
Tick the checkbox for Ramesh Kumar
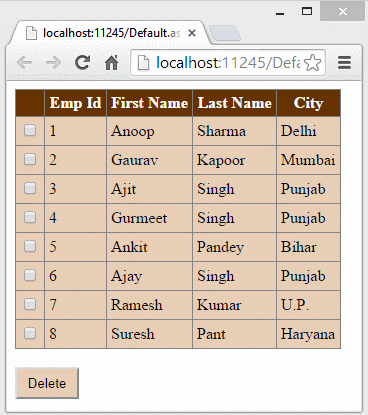[30, 304]
